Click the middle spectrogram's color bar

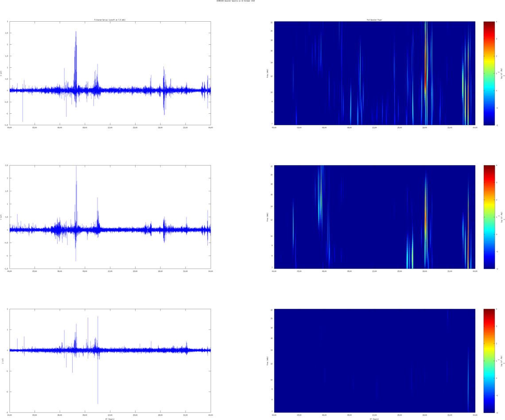489,217
